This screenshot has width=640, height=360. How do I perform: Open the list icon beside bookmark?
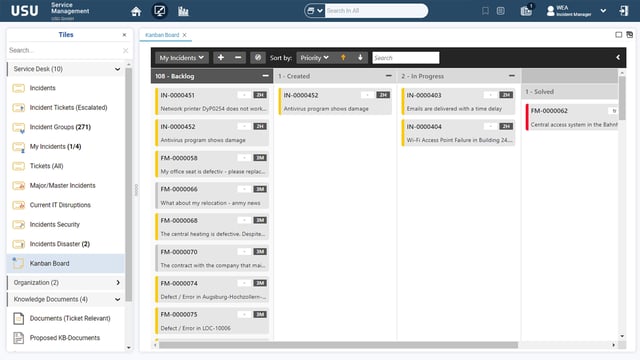(501, 11)
